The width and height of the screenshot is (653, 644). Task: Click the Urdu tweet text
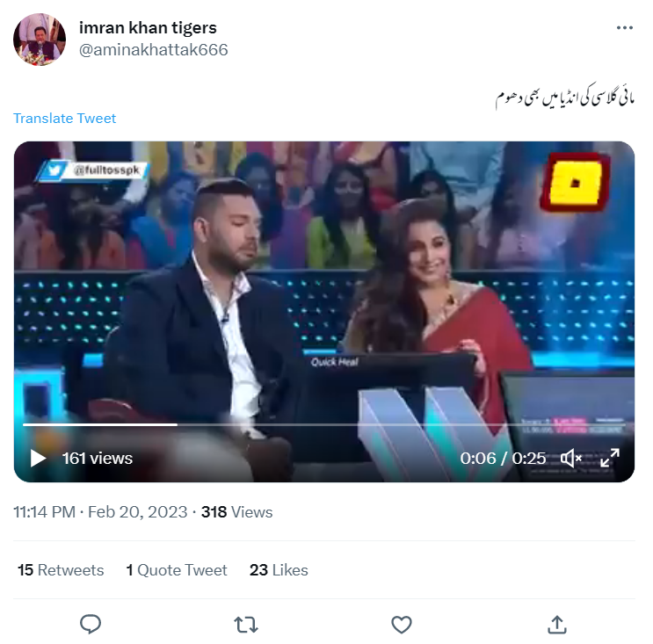(565, 97)
